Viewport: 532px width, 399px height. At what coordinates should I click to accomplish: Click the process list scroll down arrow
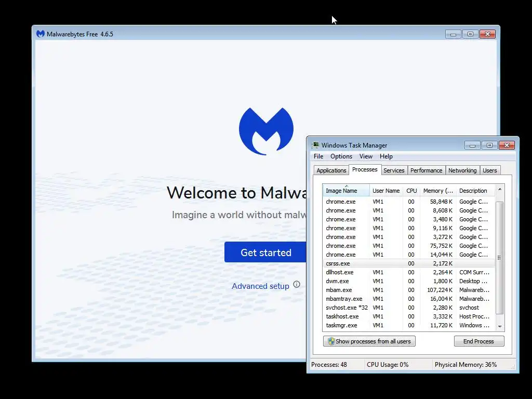pos(499,326)
